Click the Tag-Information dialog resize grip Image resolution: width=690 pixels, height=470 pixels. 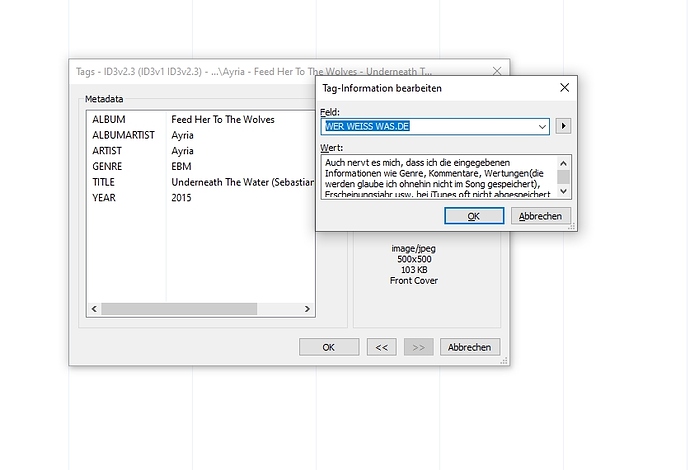(x=572, y=226)
